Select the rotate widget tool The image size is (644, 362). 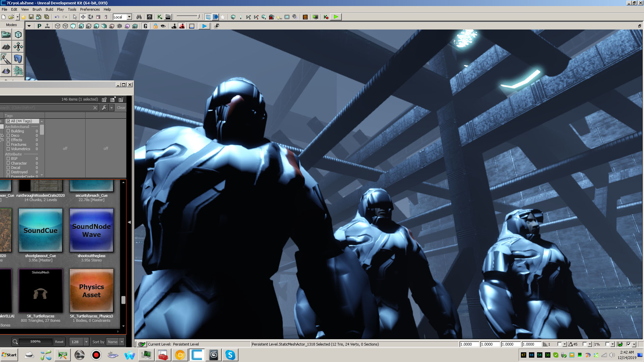tap(91, 17)
